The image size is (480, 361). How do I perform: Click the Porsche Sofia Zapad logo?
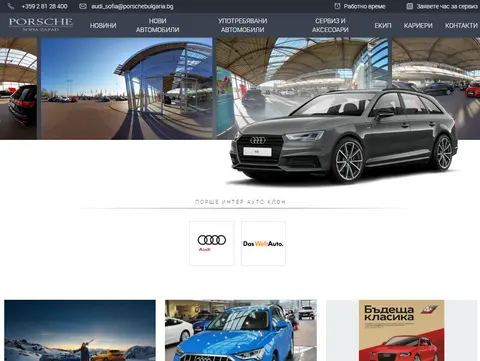point(41,25)
